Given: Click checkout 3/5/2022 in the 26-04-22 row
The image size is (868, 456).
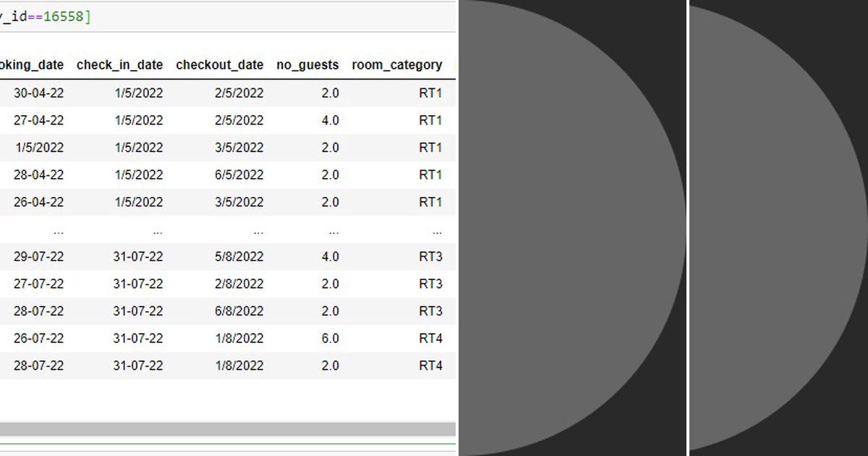Looking at the screenshot, I should 239,202.
